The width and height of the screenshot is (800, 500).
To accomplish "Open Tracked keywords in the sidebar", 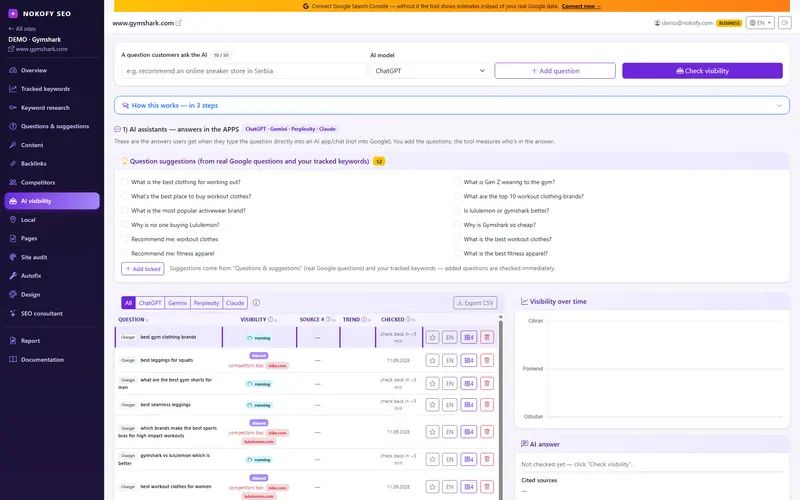I will click(x=52, y=89).
